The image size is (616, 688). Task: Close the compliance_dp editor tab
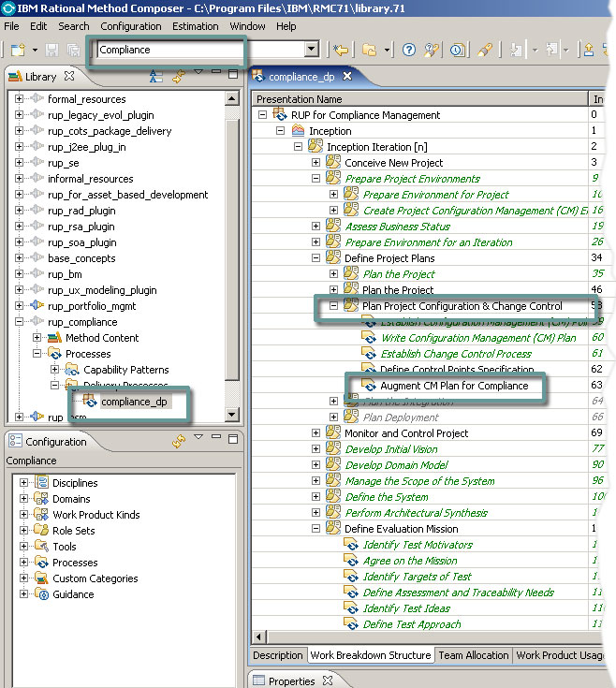(x=347, y=77)
